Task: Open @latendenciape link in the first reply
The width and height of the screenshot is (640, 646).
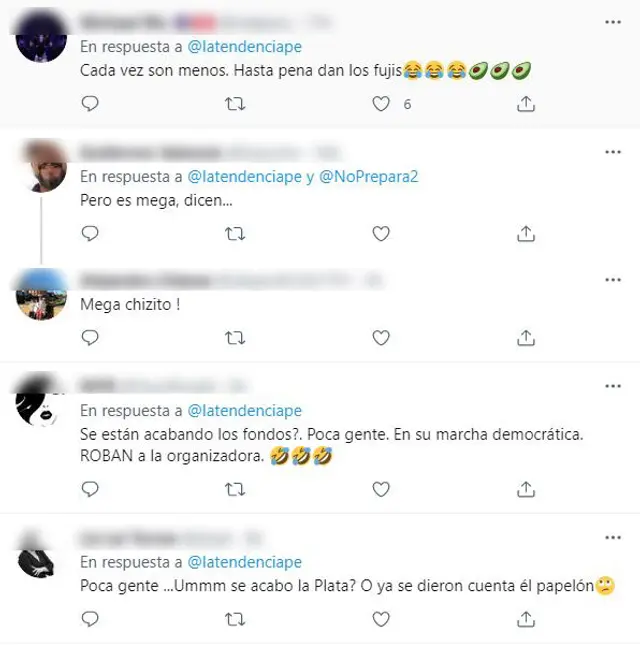Action: (x=244, y=47)
